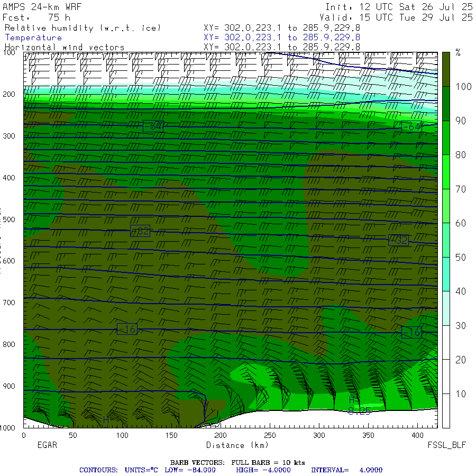This screenshot has height=476, width=476.
Task: Click the 'LOW= -84.000' caption value
Action: point(190,470)
